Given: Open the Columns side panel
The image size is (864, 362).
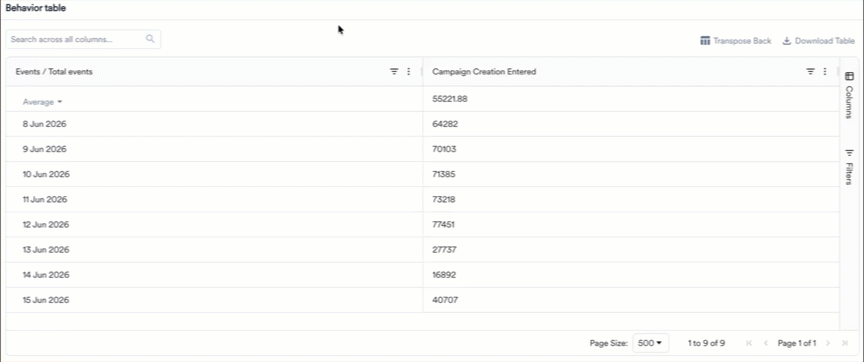Looking at the screenshot, I should (849, 95).
